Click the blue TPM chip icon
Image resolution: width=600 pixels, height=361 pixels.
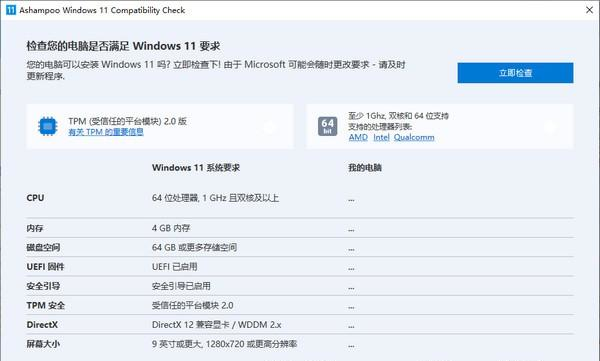(x=48, y=126)
